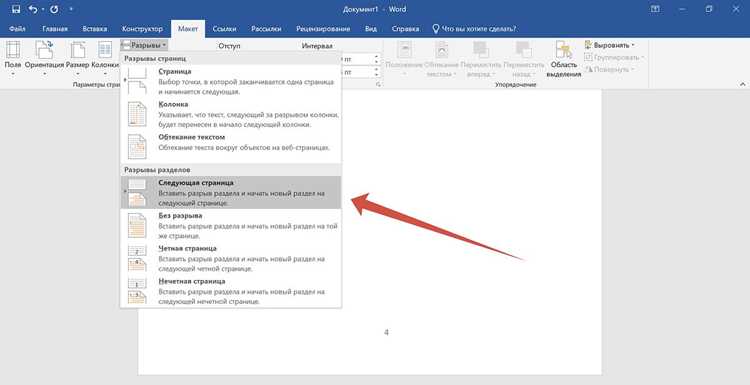
Task: Click the Страница break icon
Action: point(137,81)
